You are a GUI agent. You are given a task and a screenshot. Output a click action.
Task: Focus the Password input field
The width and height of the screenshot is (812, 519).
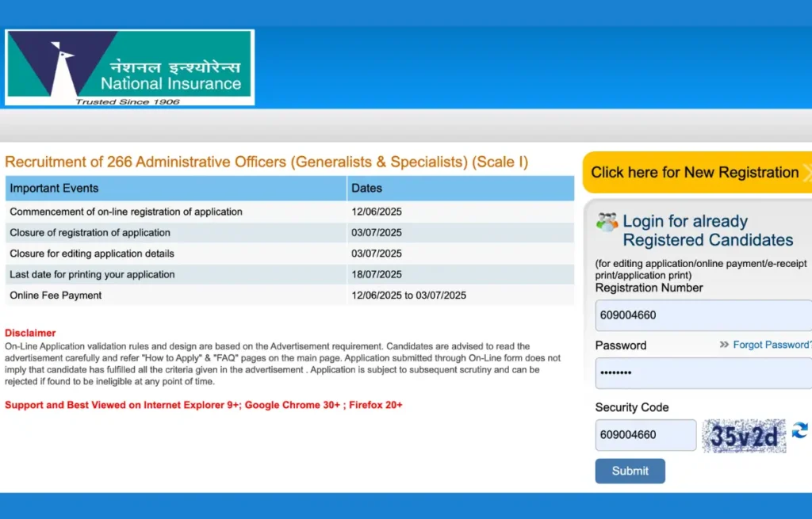(703, 372)
